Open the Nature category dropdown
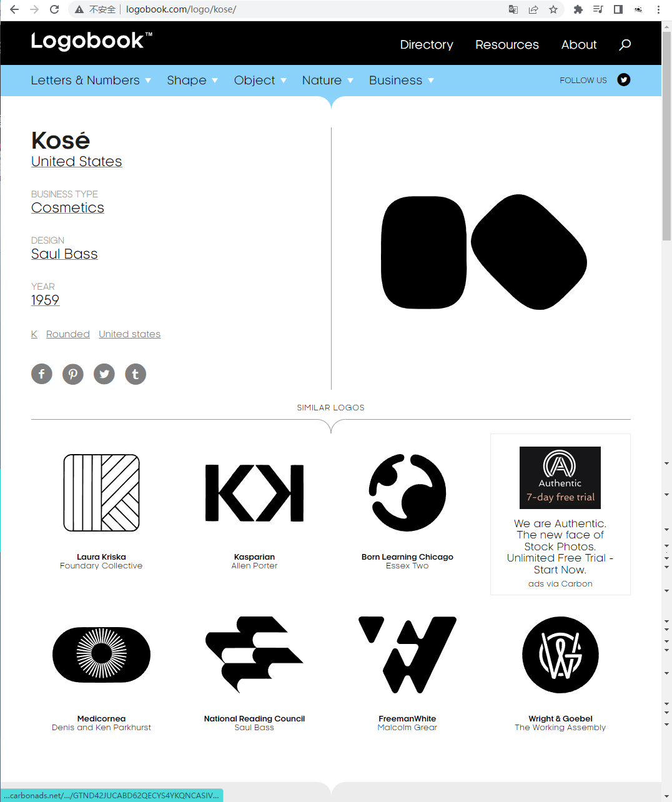Image resolution: width=672 pixels, height=802 pixels. pos(327,81)
